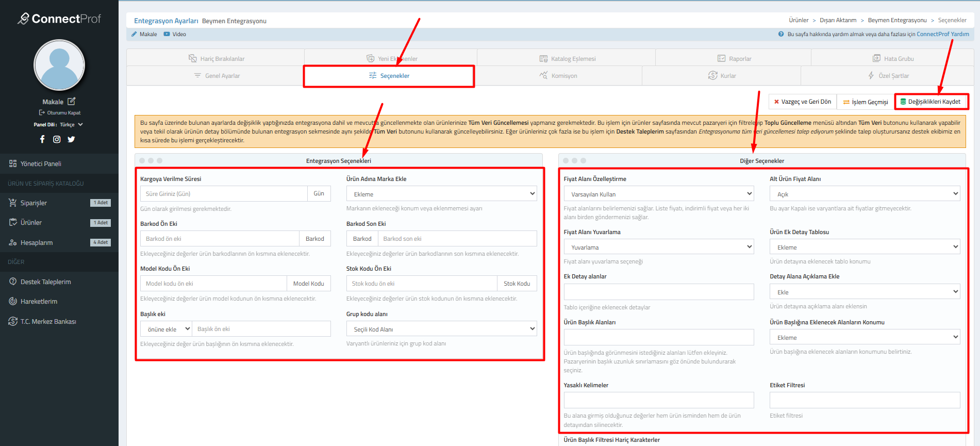
Task: Click the T.C. Merkez Bankası icon
Action: pos(13,321)
